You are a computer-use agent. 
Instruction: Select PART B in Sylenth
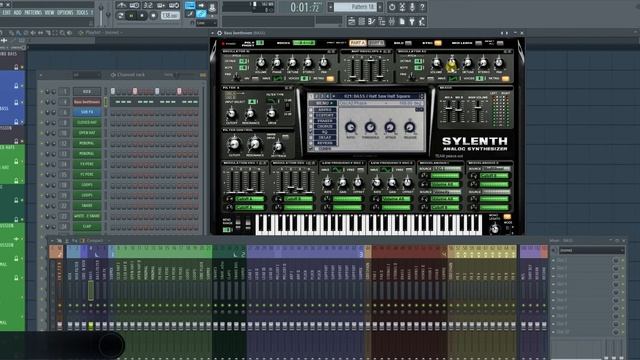point(376,43)
